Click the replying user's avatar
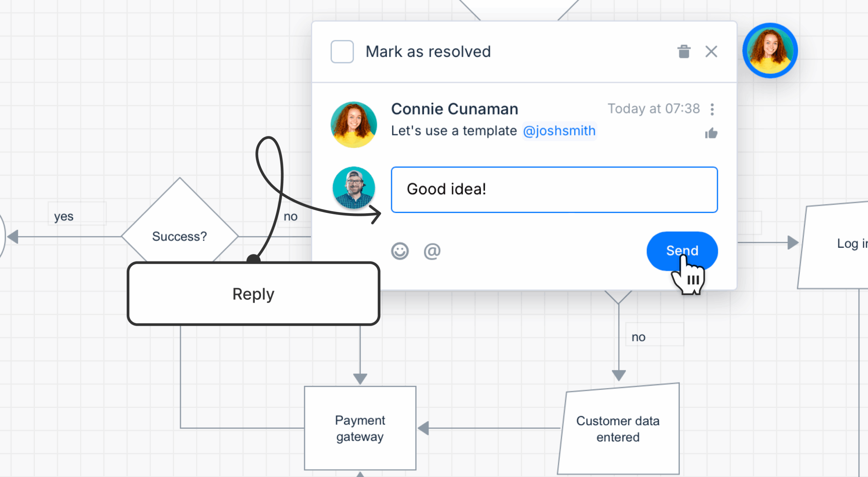 (x=354, y=187)
